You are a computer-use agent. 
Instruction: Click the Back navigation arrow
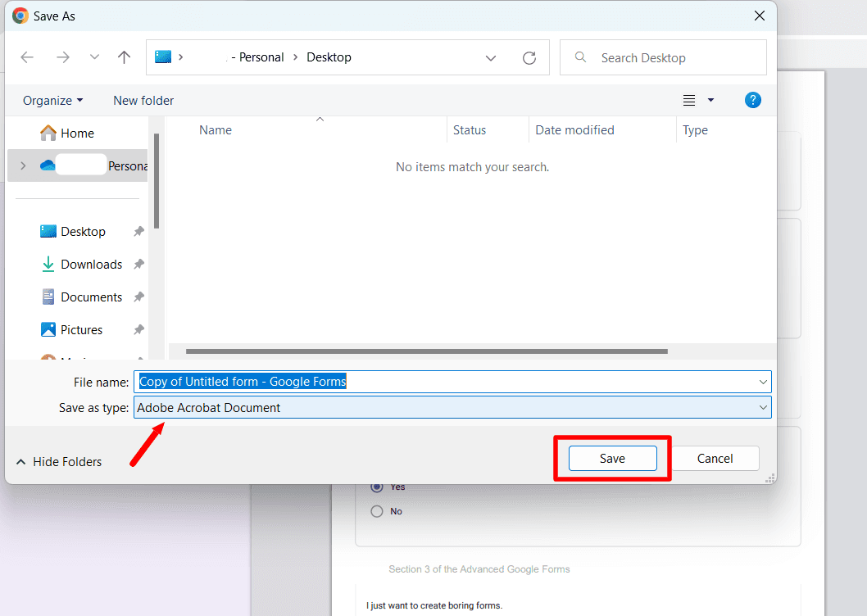27,57
